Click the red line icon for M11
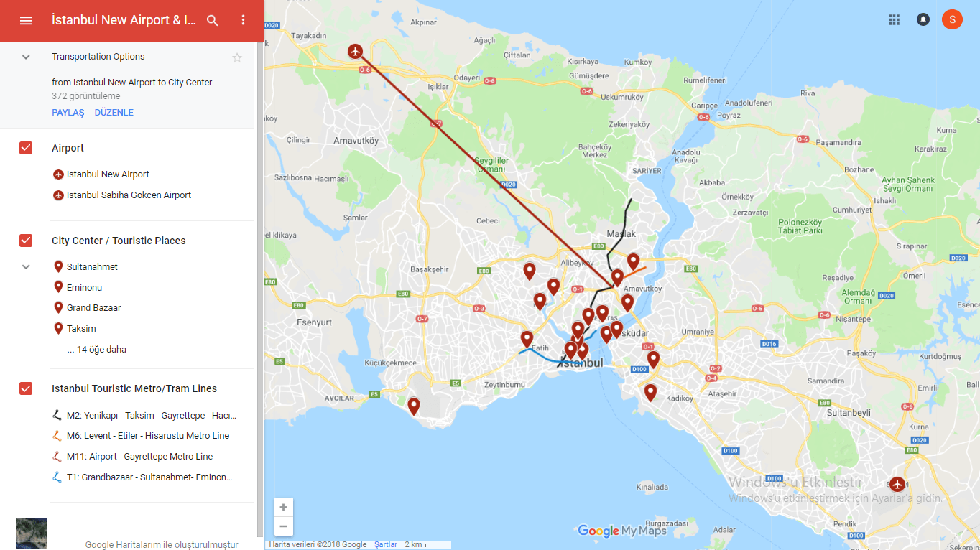Image resolution: width=980 pixels, height=550 pixels. pyautogui.click(x=58, y=457)
